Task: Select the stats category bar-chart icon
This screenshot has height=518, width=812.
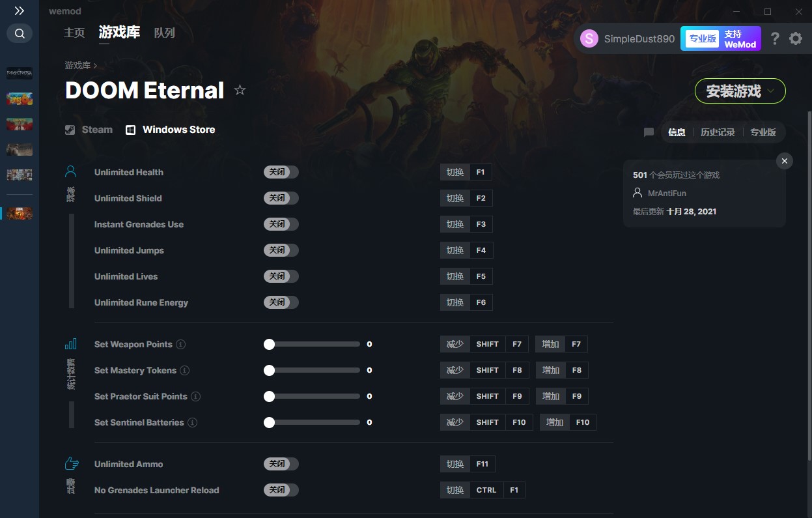Action: [x=71, y=343]
